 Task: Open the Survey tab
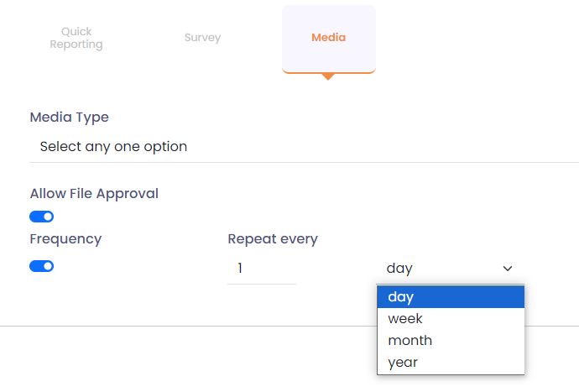click(x=203, y=38)
